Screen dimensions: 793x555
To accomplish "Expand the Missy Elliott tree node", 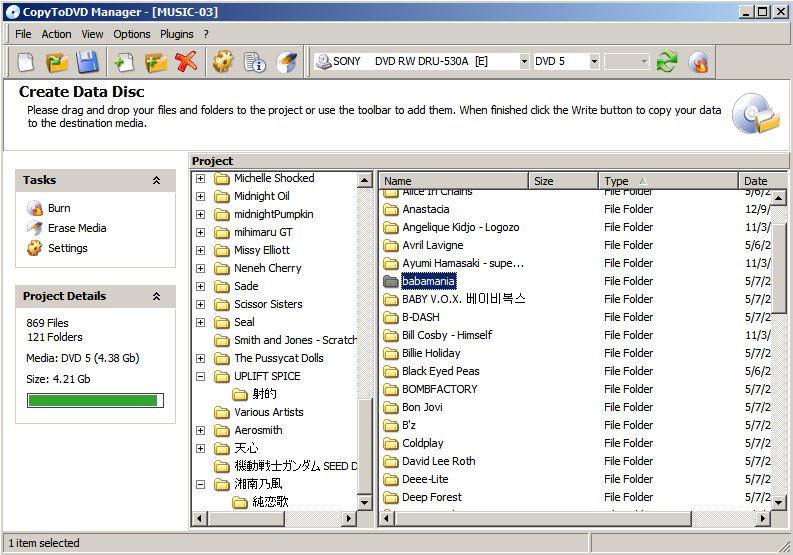I will pos(201,250).
